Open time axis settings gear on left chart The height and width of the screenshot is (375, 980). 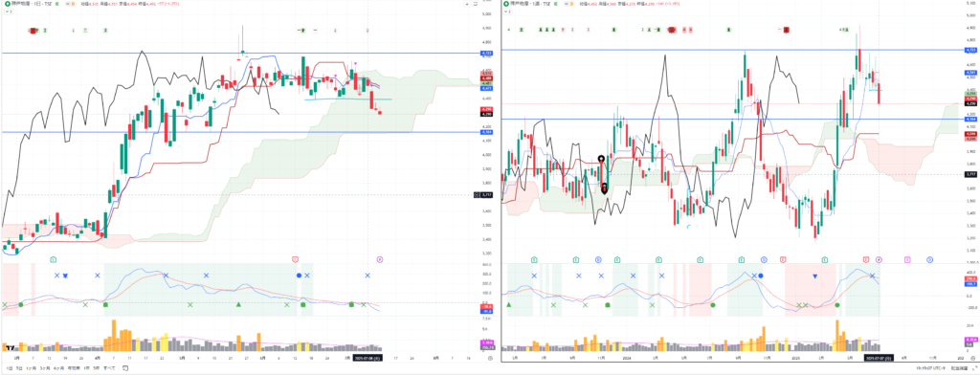pos(491,358)
